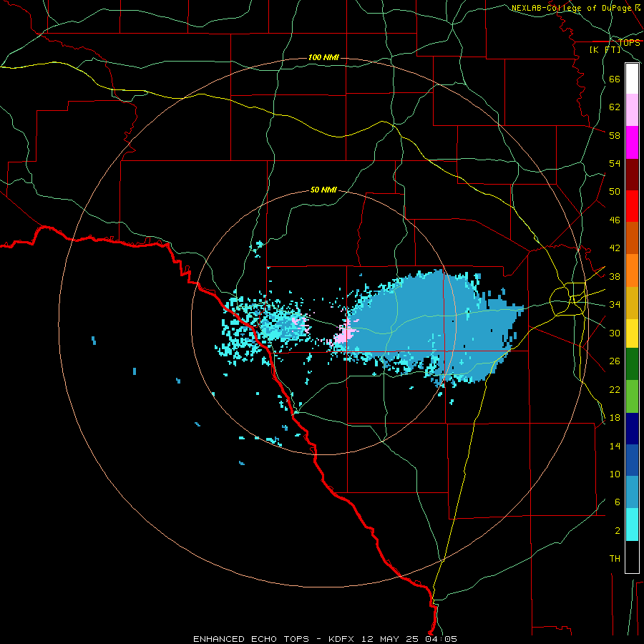The width and height of the screenshot is (644, 644).
Task: Click the [K FT] units label
Action: point(605,49)
